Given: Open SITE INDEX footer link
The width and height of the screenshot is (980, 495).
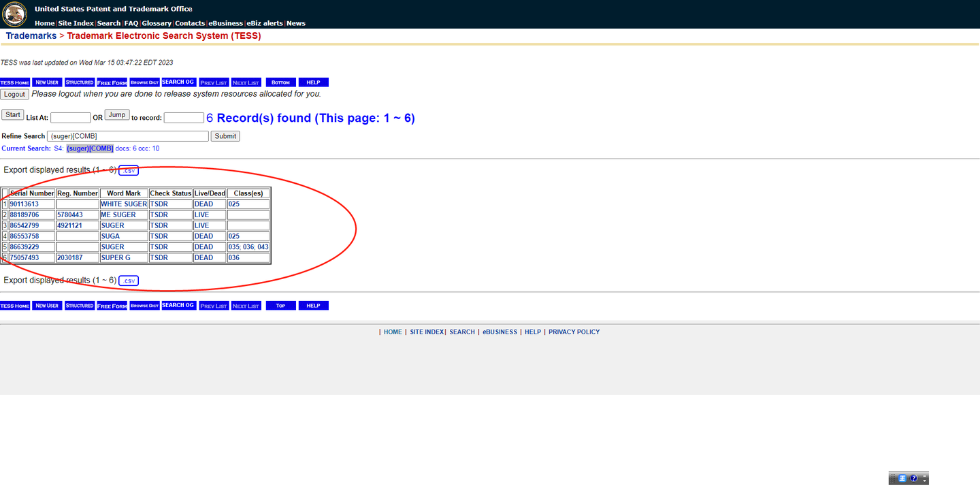Looking at the screenshot, I should [427, 332].
